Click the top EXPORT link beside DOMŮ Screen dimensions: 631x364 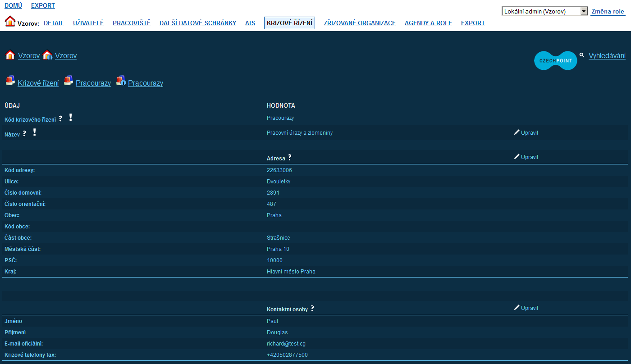point(43,5)
